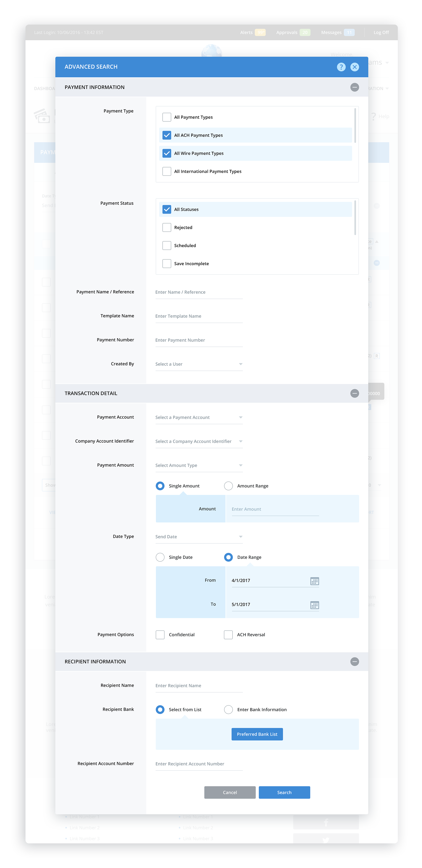Click the Enter Recipient Name field
This screenshot has height=868, width=422.
(199, 686)
